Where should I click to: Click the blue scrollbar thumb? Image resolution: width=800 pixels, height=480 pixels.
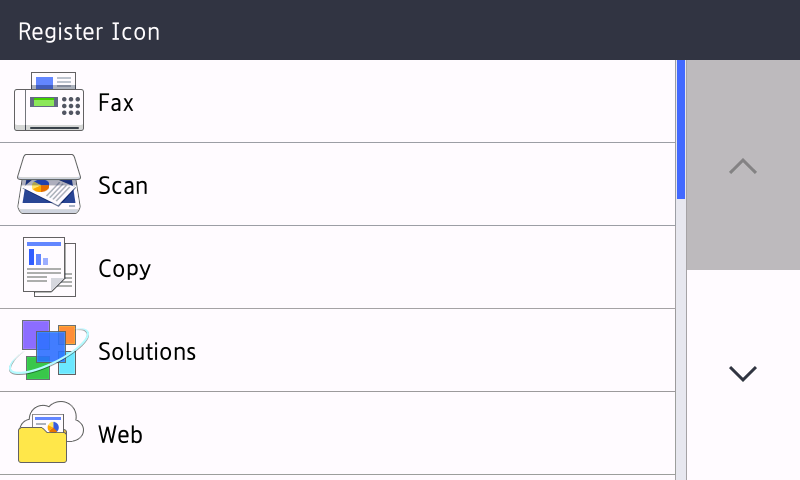[681, 130]
